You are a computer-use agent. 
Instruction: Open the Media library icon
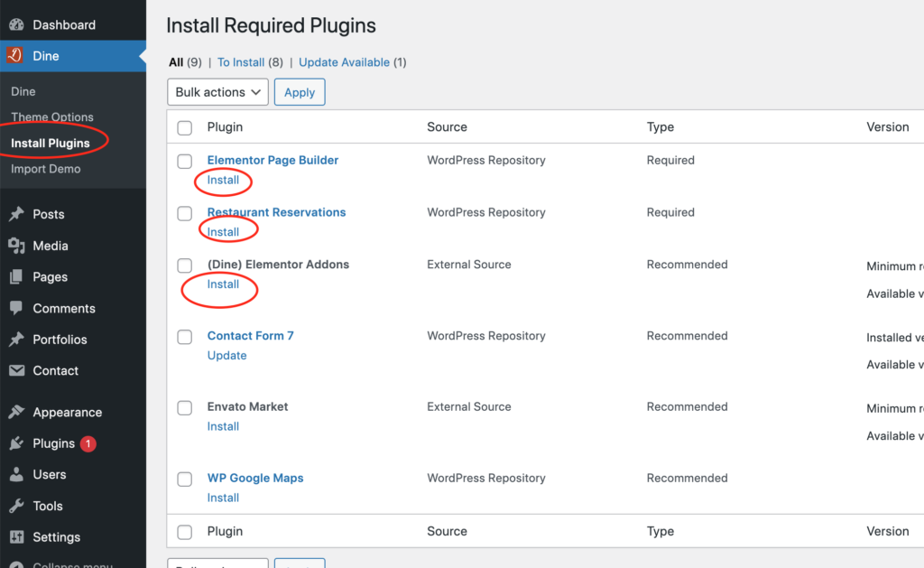coord(16,246)
